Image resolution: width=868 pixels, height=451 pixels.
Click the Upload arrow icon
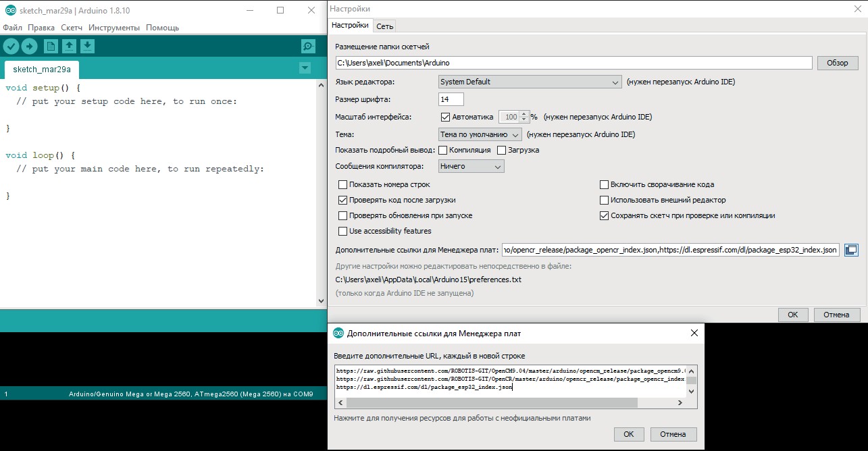pos(29,46)
